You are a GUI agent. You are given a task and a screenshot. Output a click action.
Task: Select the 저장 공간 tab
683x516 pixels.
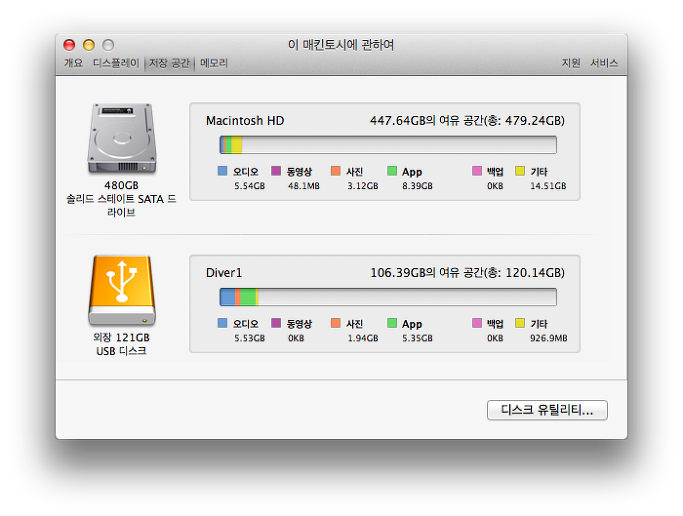168,63
